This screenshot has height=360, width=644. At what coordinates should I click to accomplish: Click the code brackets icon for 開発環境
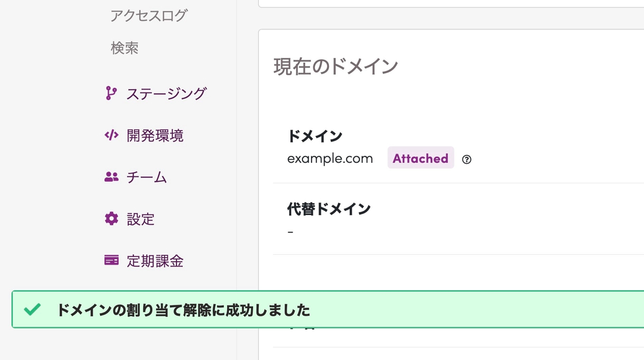tap(112, 135)
